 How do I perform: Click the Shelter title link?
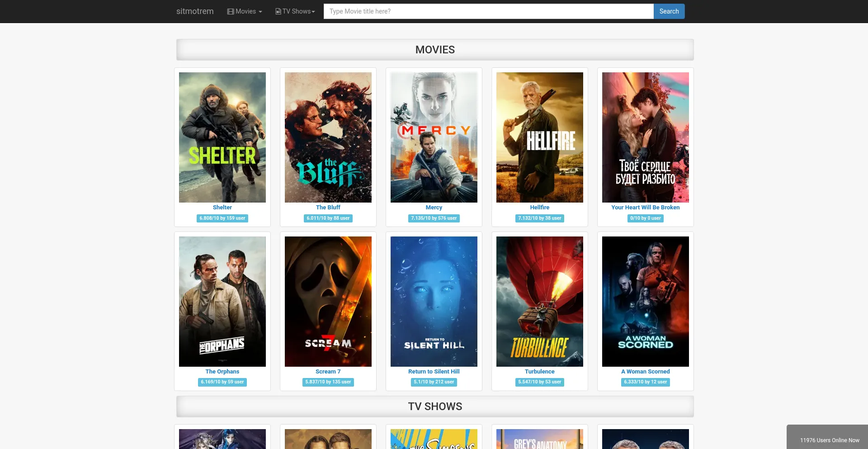222,208
